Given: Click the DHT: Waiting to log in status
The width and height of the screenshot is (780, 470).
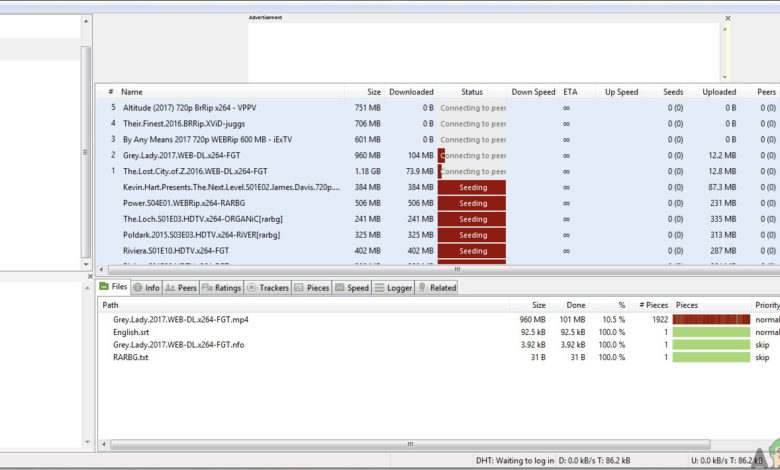Looking at the screenshot, I should 514,461.
